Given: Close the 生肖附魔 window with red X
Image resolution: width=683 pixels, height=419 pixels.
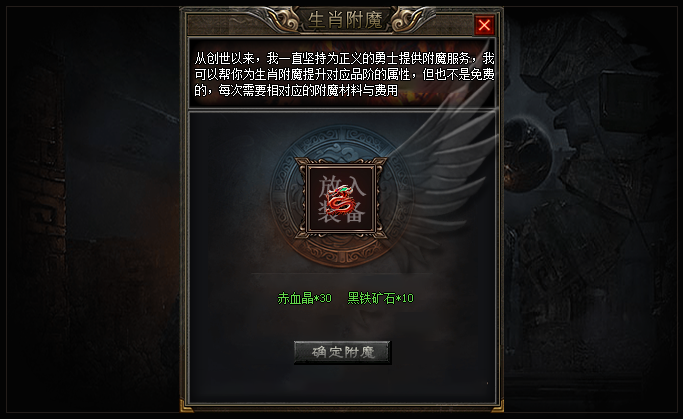Looking at the screenshot, I should point(484,25).
